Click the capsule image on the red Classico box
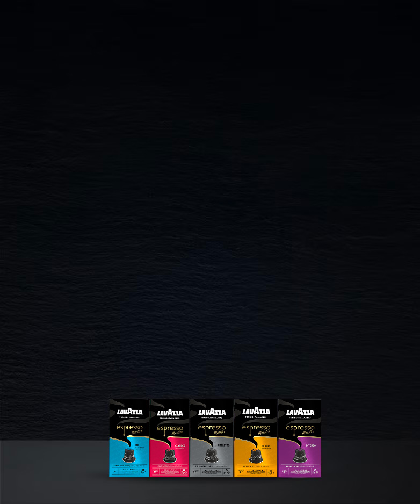 click(169, 455)
